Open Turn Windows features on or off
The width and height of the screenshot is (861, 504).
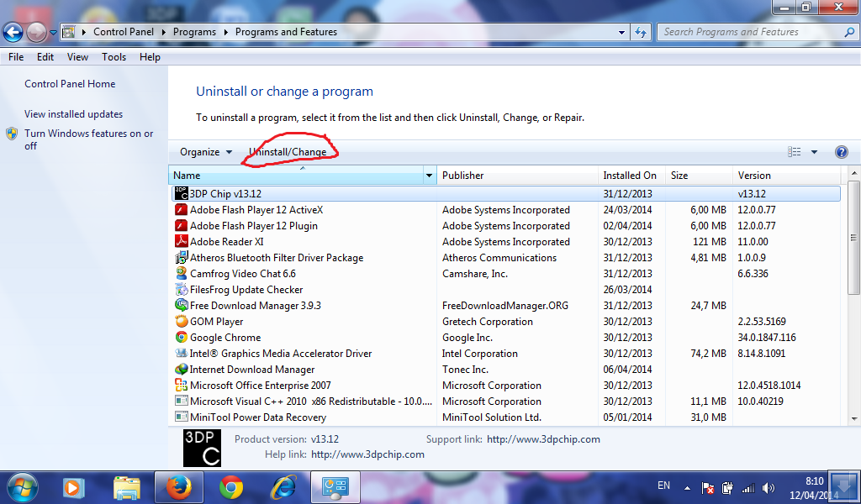click(x=88, y=139)
